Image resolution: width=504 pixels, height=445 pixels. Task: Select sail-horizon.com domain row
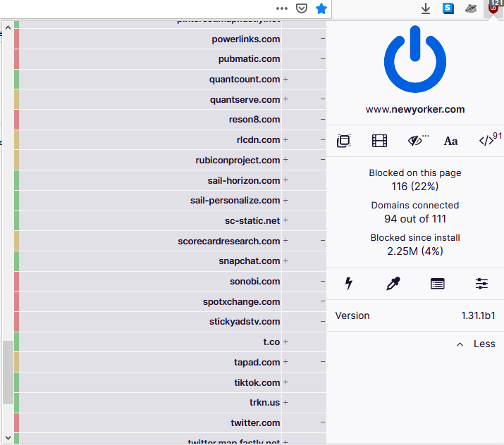170,180
